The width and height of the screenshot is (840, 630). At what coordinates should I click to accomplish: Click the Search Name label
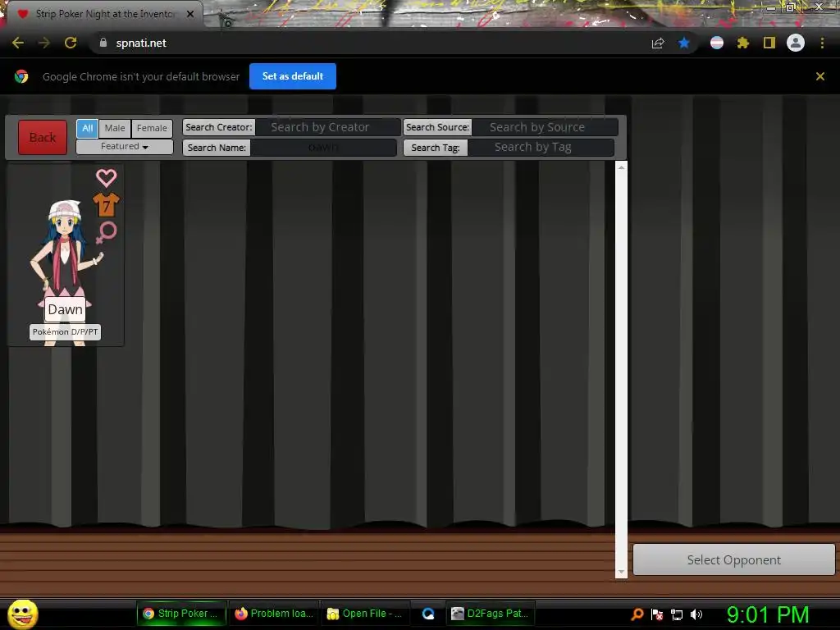(217, 148)
